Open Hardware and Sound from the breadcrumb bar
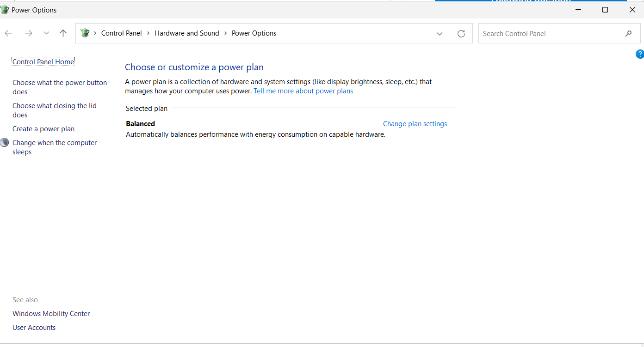The height and width of the screenshot is (347, 644). [x=186, y=33]
